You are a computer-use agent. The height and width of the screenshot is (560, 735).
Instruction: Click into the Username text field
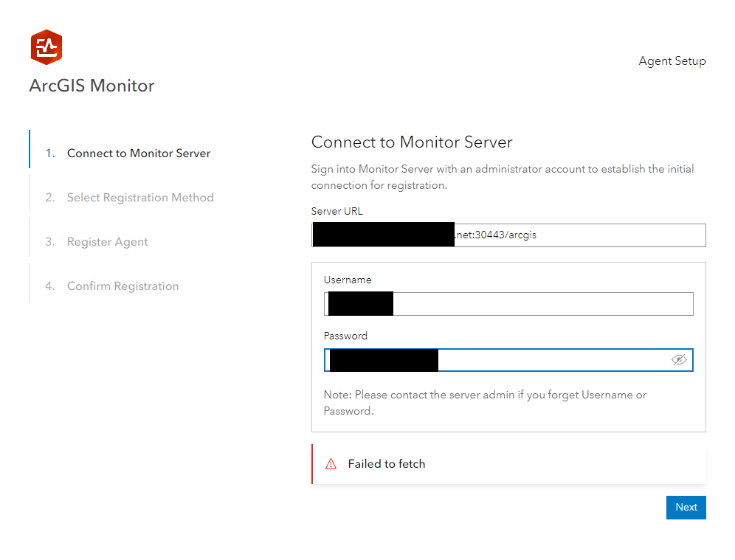539,304
